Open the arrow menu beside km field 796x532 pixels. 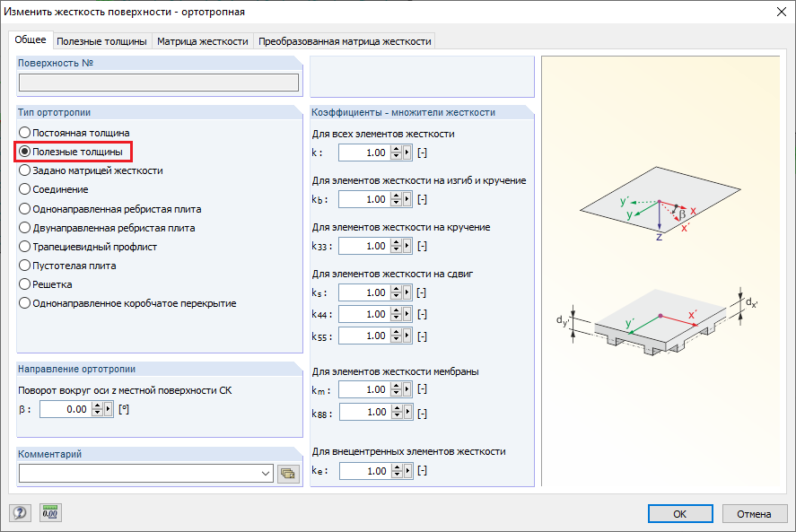point(407,389)
